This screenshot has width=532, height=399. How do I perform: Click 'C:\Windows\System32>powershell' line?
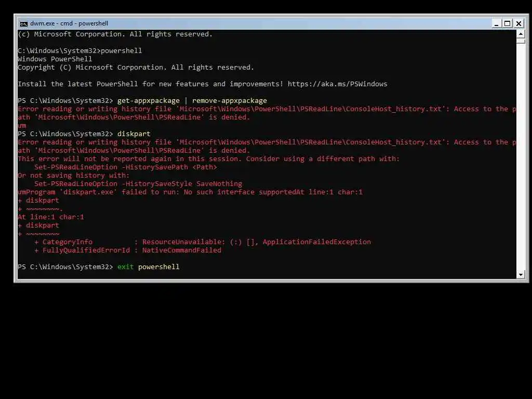click(79, 51)
